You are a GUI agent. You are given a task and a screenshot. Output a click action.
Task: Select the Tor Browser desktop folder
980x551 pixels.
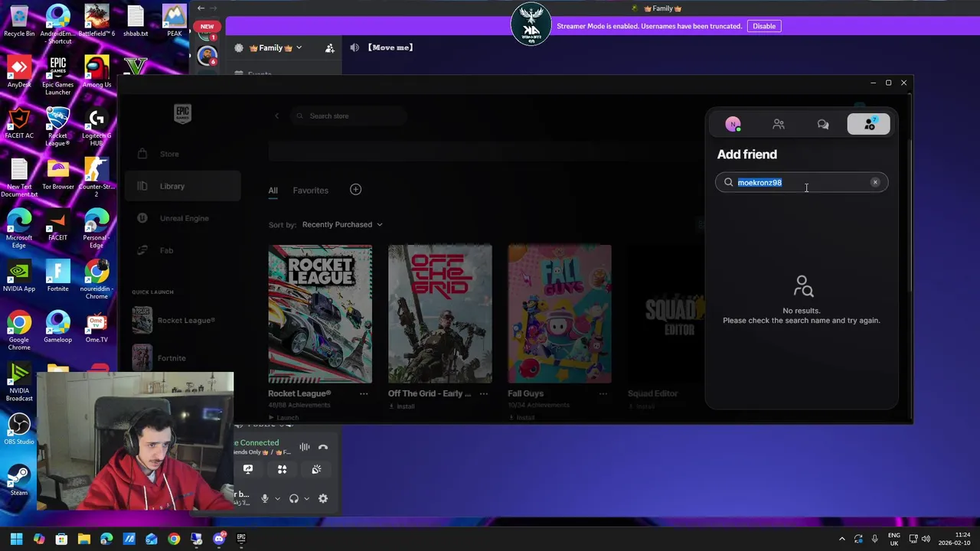58,175
